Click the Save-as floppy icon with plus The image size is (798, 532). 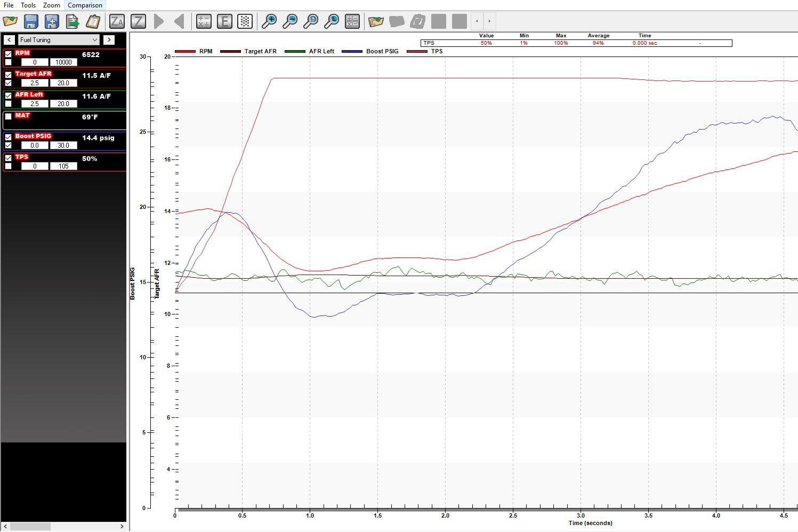(52, 22)
